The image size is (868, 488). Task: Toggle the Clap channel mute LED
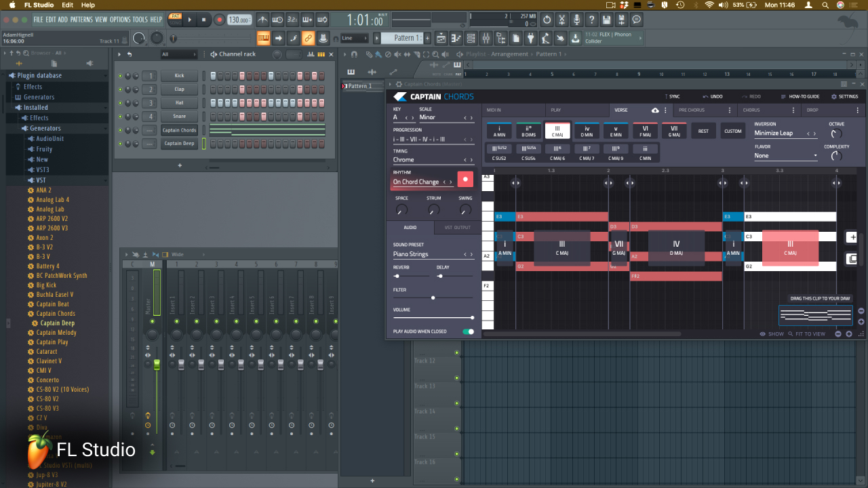[120, 89]
